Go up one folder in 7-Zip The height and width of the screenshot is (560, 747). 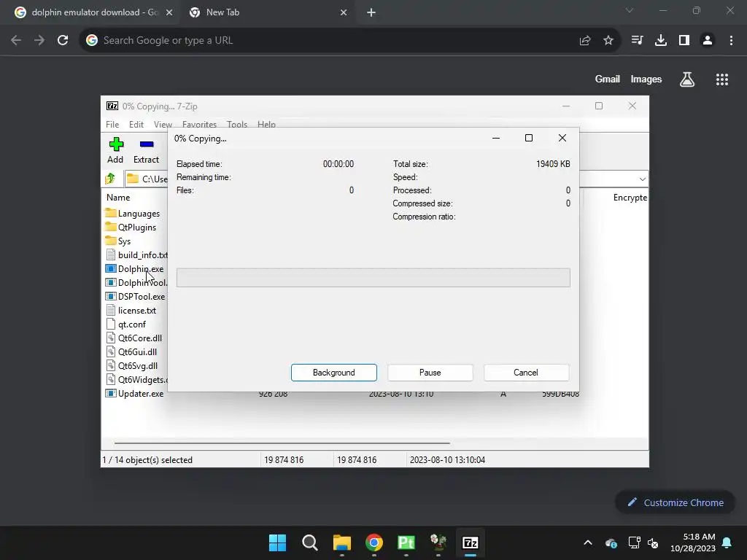click(111, 179)
